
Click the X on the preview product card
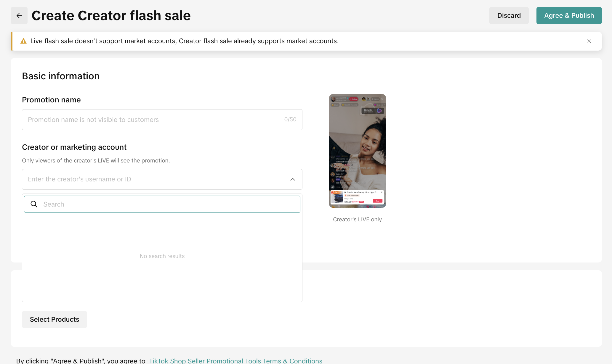382,192
